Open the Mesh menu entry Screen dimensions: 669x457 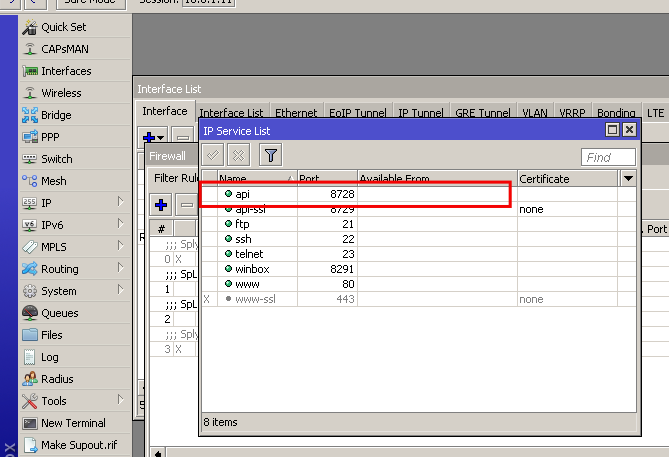point(75,181)
